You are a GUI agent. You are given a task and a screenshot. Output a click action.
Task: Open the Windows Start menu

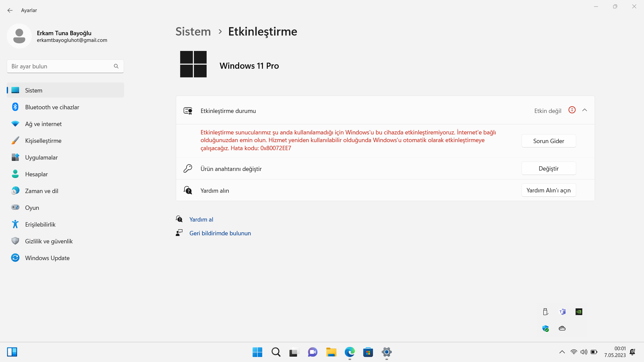click(257, 352)
